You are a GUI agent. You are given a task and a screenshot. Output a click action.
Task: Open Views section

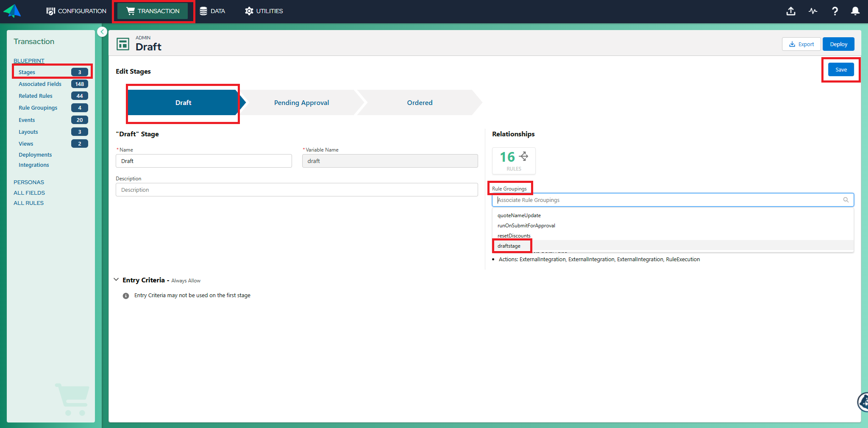click(x=26, y=144)
